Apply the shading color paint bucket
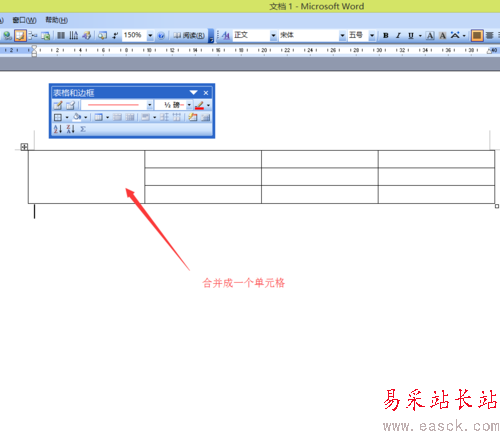 tap(77, 117)
